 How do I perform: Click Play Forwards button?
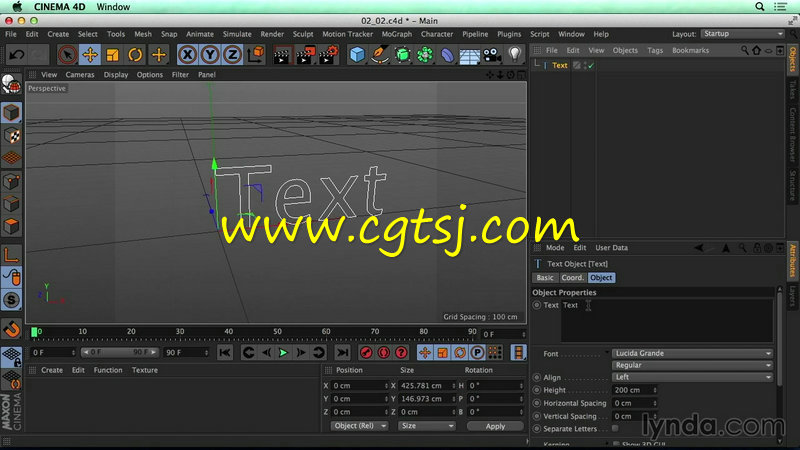pyautogui.click(x=283, y=353)
